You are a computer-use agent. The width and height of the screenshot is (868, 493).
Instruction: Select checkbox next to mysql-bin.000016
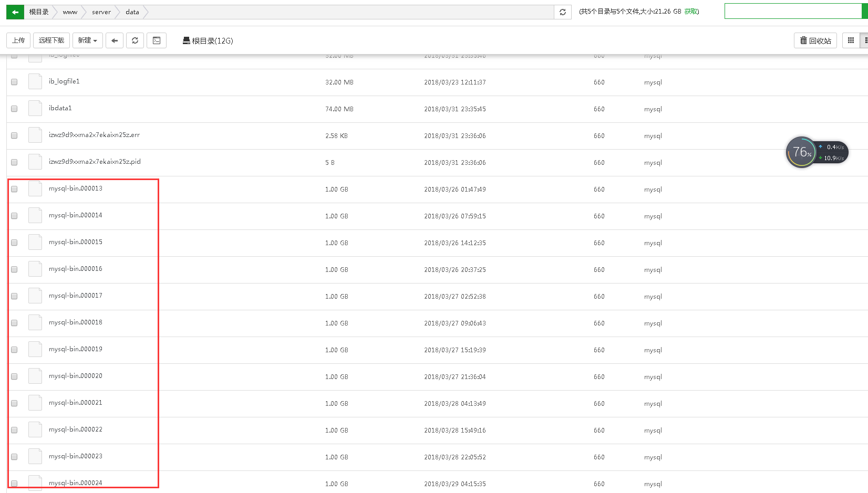[14, 269]
